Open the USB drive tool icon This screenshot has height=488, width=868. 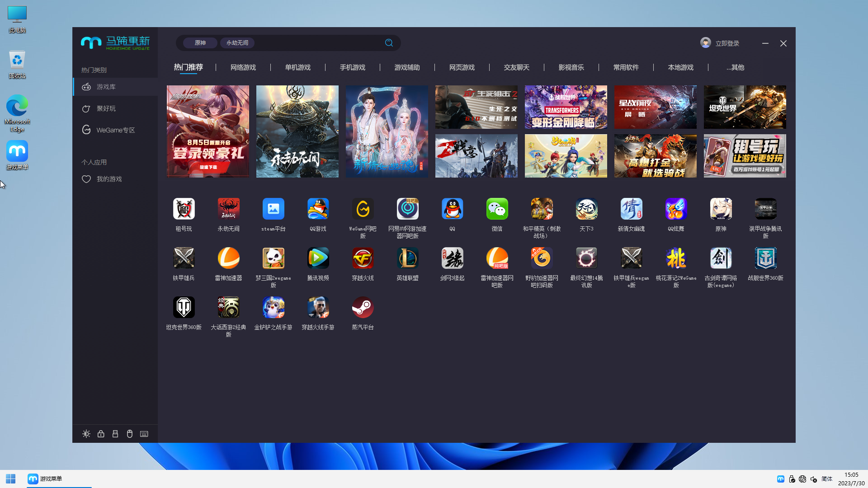pos(115,434)
